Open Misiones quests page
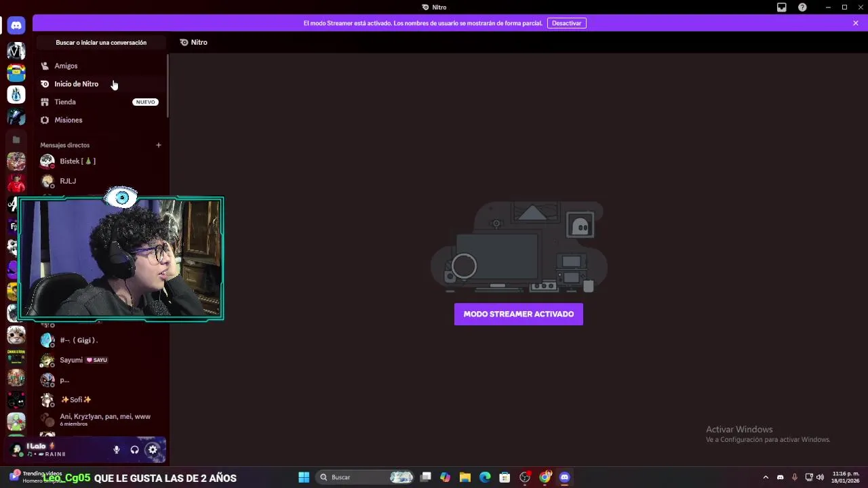This screenshot has width=868, height=488. [102, 120]
